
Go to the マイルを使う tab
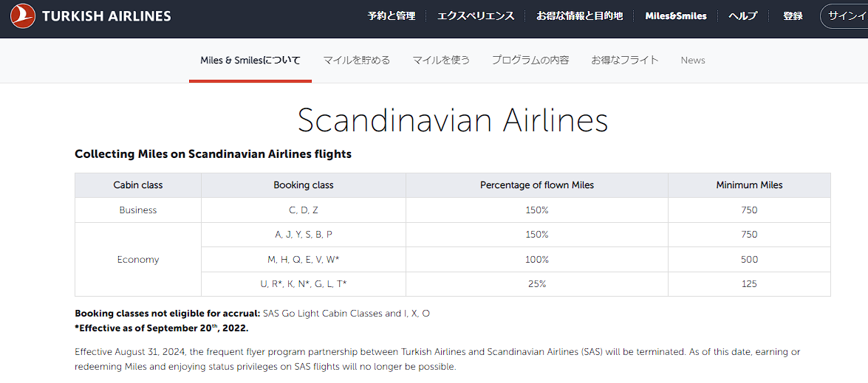click(x=441, y=61)
